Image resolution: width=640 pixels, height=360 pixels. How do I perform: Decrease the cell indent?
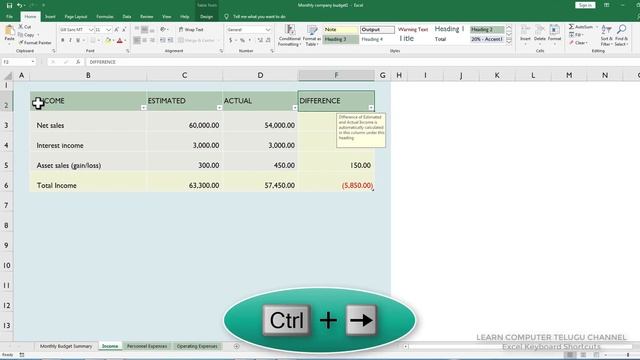[x=162, y=40]
